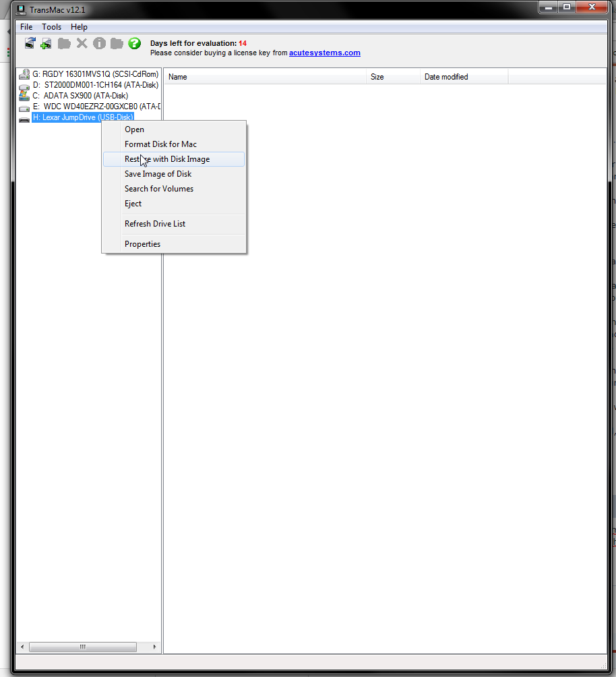Click the TransMac title bar app icon

[x=21, y=9]
